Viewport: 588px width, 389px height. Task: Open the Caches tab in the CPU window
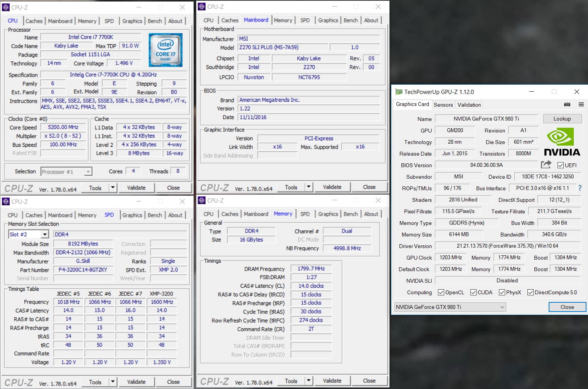[x=34, y=21]
